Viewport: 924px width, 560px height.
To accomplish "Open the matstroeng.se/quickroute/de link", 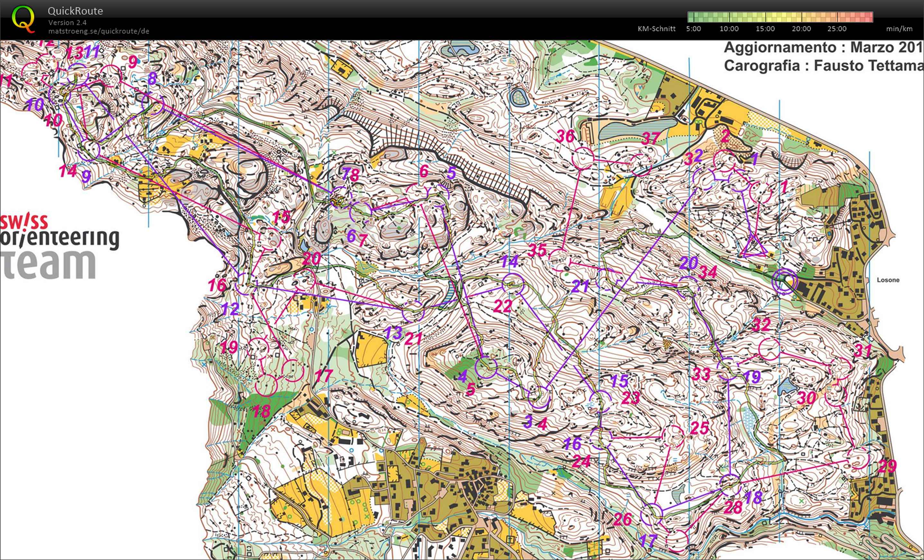I will (99, 31).
